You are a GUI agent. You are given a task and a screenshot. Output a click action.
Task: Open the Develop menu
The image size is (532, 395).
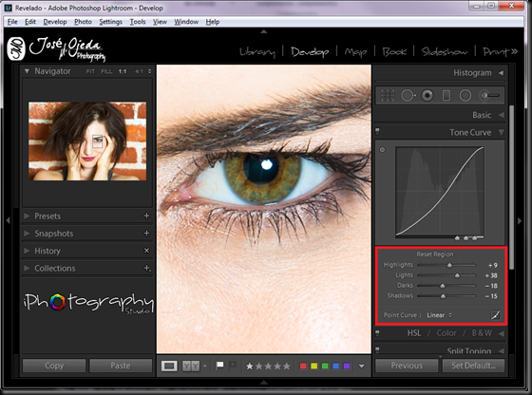click(55, 22)
